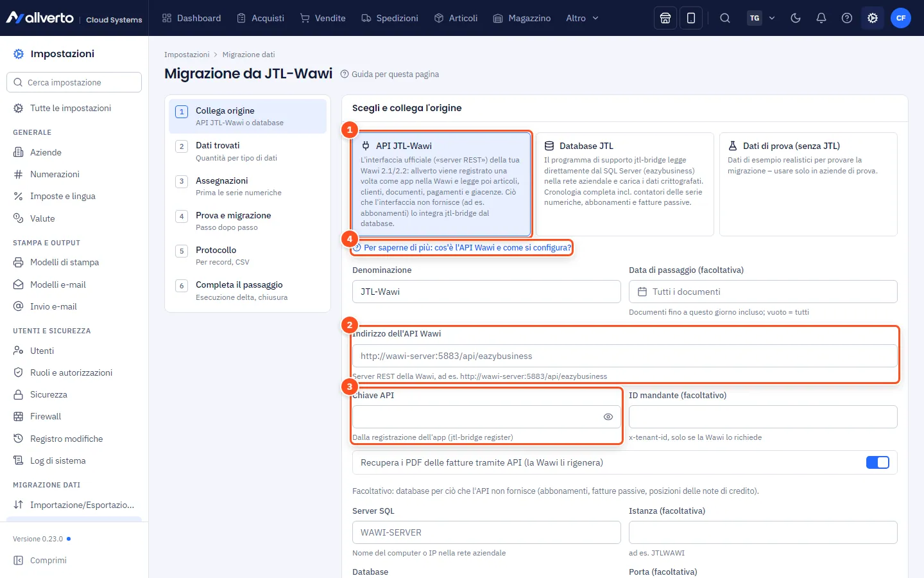Image resolution: width=924 pixels, height=578 pixels.
Task: Open notifications bell
Action: point(821,18)
